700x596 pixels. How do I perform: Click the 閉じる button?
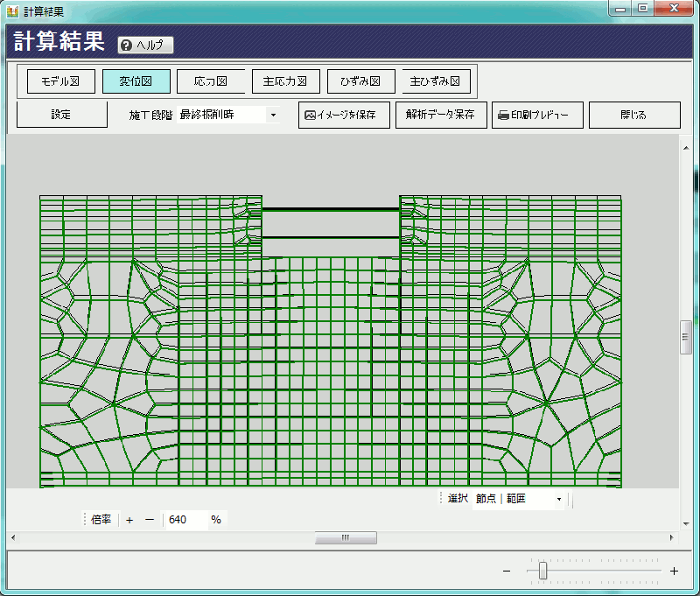point(635,116)
